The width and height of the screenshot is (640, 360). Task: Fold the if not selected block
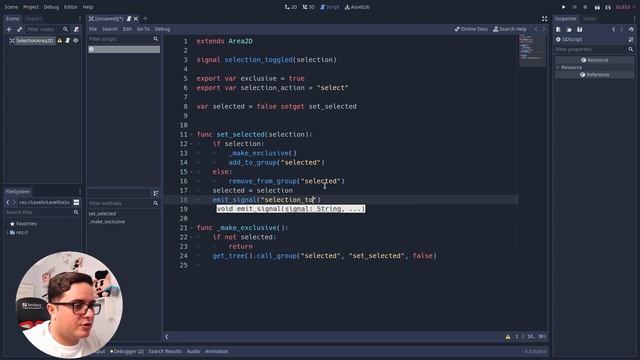[x=191, y=237]
